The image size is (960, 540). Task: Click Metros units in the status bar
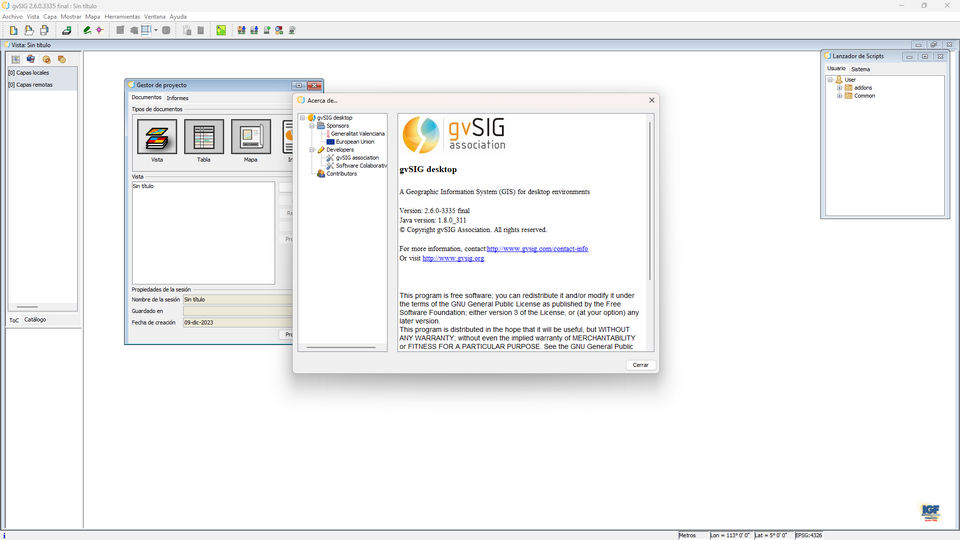688,535
